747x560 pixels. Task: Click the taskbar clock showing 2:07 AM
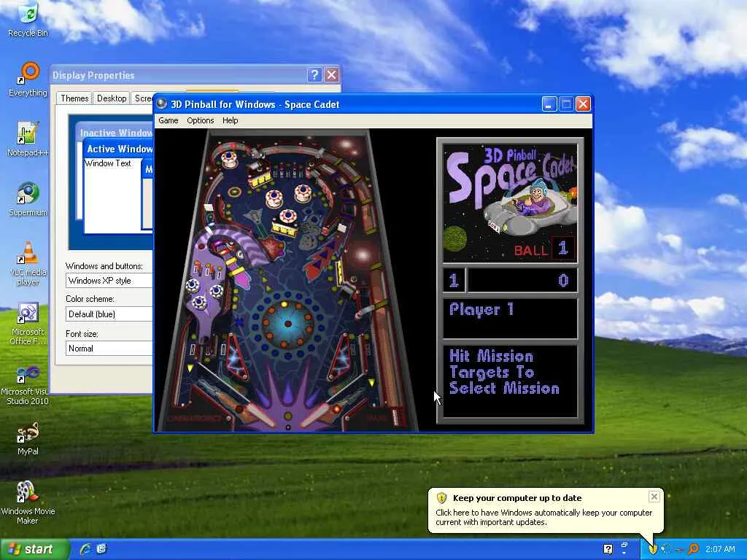pyautogui.click(x=720, y=549)
